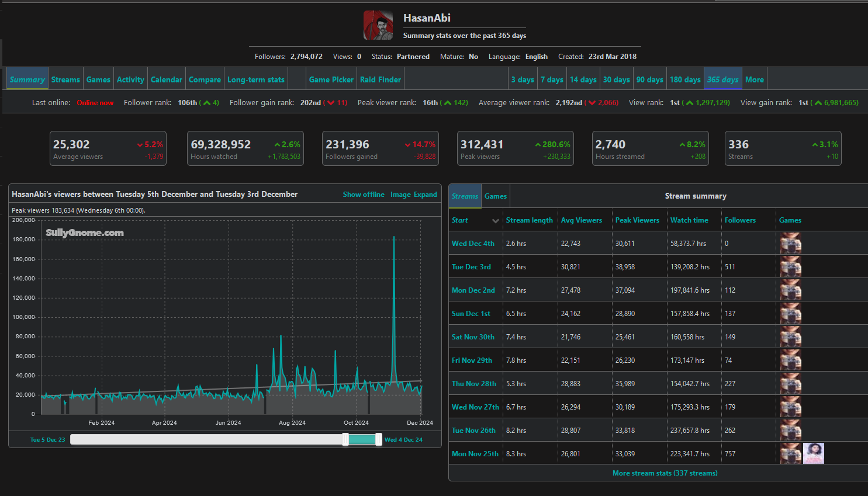Open game thumbnail in Fri Nov 29th row

pos(791,360)
